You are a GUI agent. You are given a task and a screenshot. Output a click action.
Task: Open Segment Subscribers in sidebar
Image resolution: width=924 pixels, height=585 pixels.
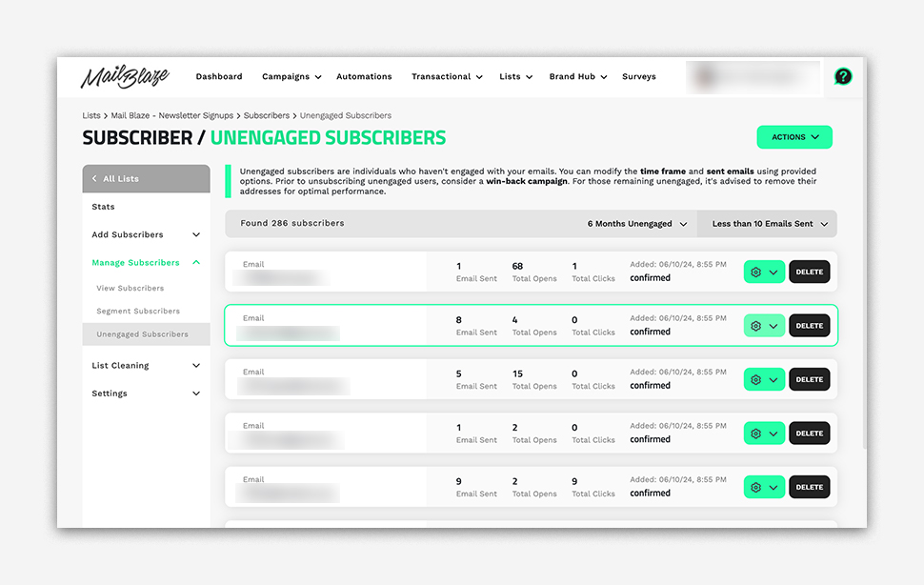pyautogui.click(x=138, y=312)
